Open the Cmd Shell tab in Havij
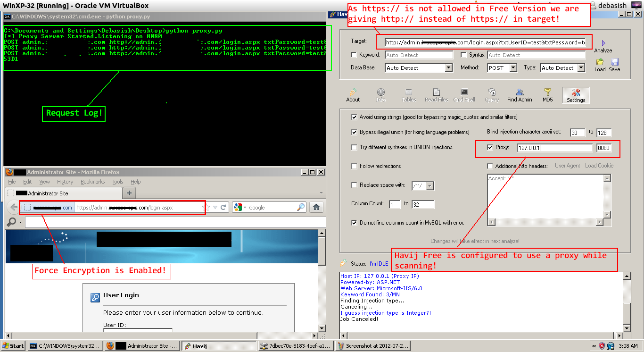Image resolution: width=644 pixels, height=352 pixels. (464, 95)
